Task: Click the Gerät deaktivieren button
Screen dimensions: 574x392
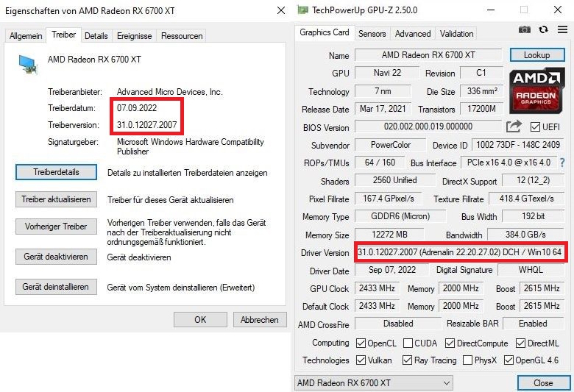Action: click(x=56, y=257)
